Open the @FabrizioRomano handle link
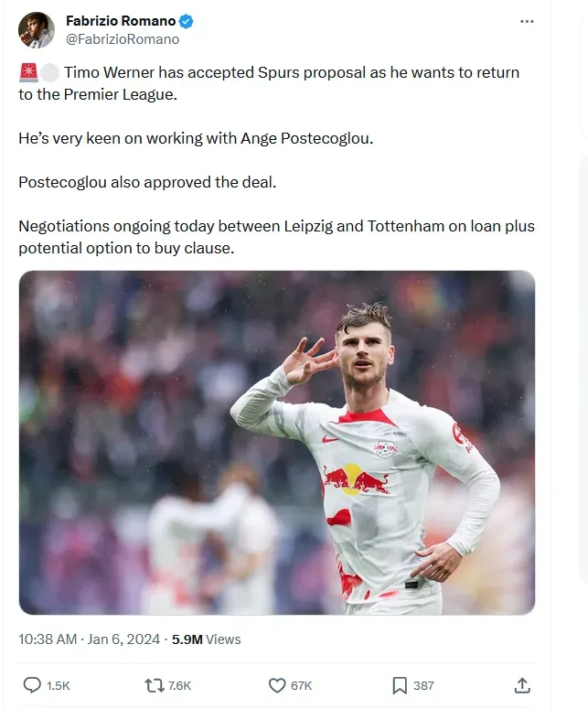Screen dimensions: 588x709 [123, 39]
